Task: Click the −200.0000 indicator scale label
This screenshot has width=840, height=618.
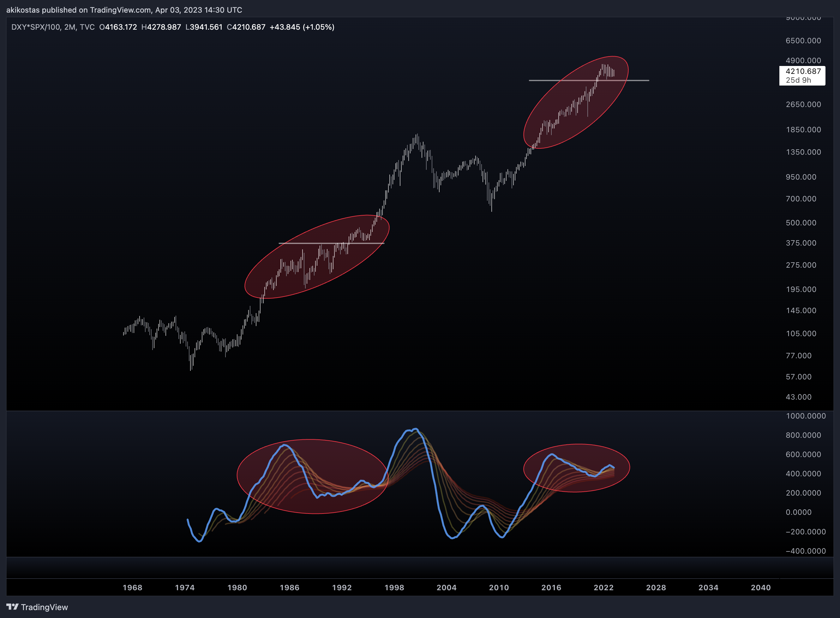Action: pos(806,532)
